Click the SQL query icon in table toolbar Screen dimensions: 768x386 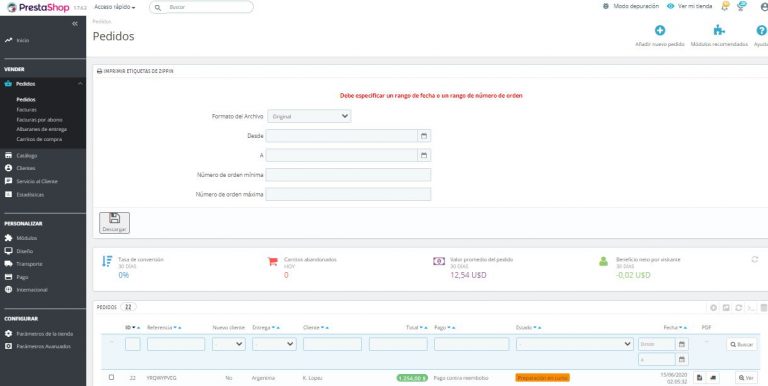pos(751,308)
